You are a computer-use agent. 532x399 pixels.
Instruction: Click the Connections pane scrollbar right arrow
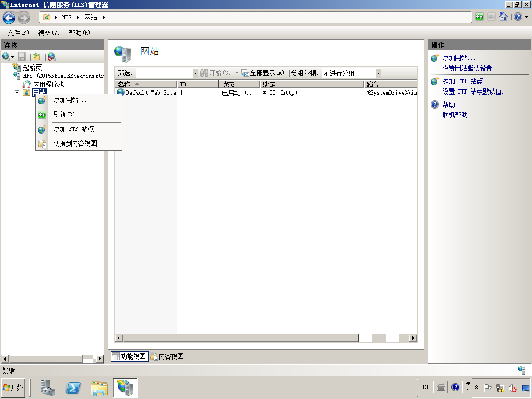click(99, 358)
